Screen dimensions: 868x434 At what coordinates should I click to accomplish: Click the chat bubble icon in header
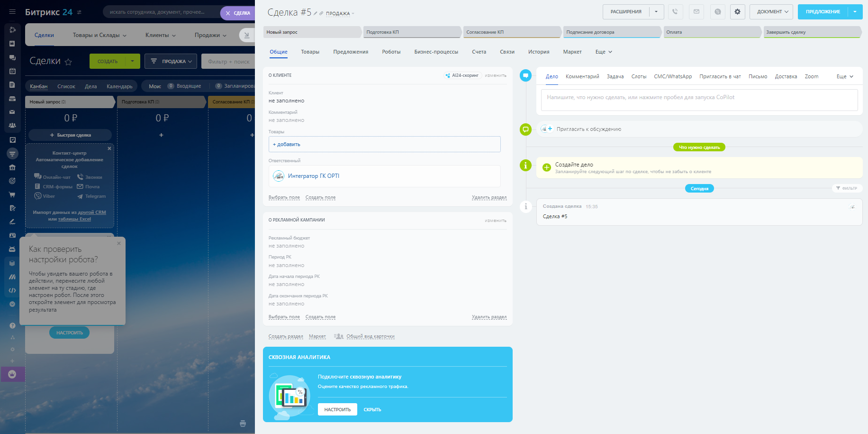718,12
